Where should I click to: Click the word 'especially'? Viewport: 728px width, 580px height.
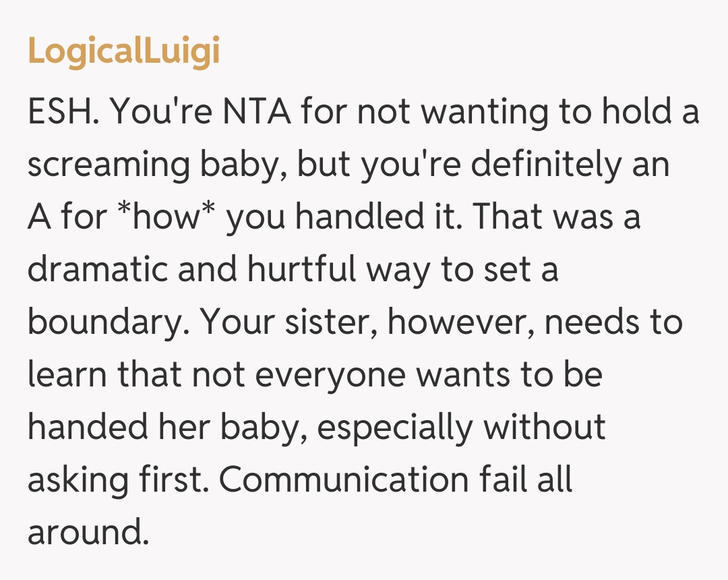pyautogui.click(x=395, y=428)
